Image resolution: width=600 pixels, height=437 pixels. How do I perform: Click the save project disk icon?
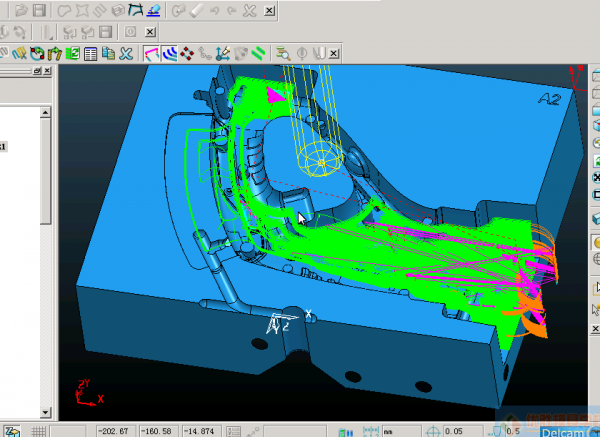[39, 11]
